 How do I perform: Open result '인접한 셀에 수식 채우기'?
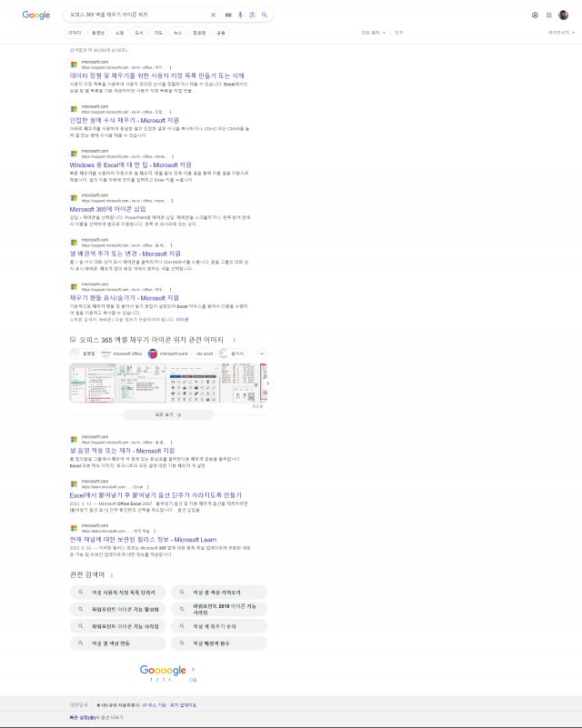coord(124,120)
